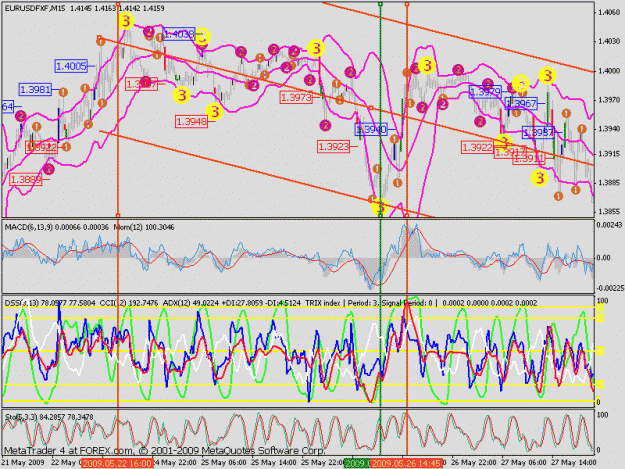Click the blue 1.3981 price label
The image size is (625, 469).
35,90
